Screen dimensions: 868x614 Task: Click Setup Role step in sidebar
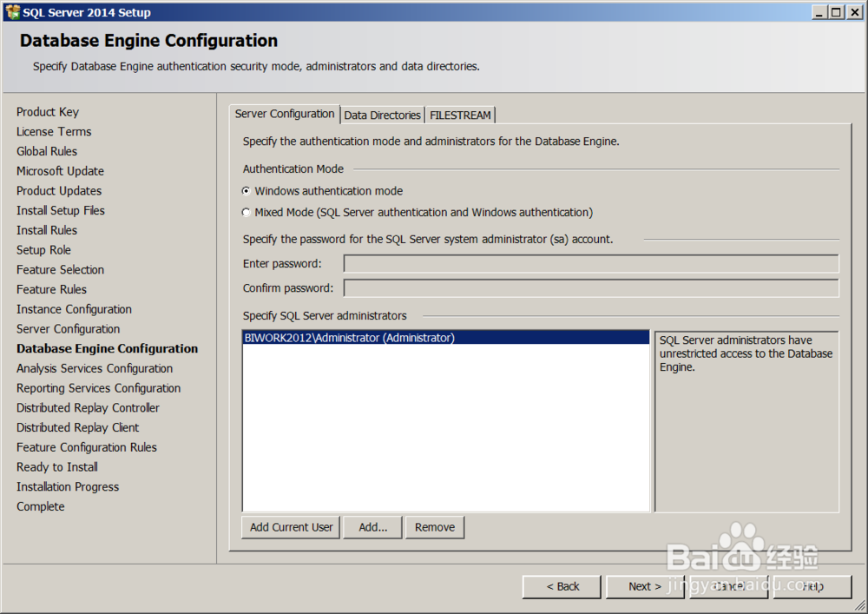(x=43, y=250)
